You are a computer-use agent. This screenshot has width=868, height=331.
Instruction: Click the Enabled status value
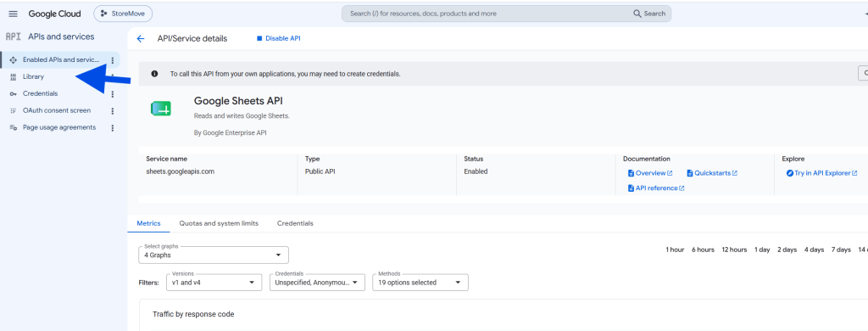pyautogui.click(x=476, y=172)
